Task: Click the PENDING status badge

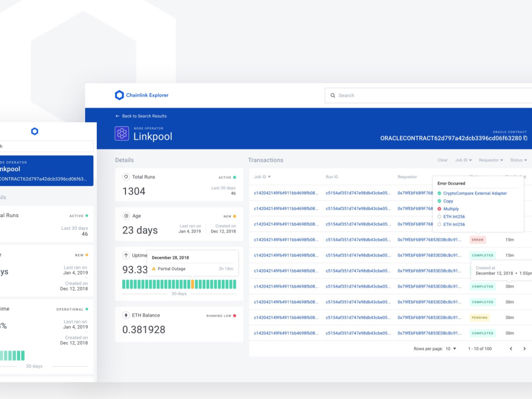Action: coord(479,318)
